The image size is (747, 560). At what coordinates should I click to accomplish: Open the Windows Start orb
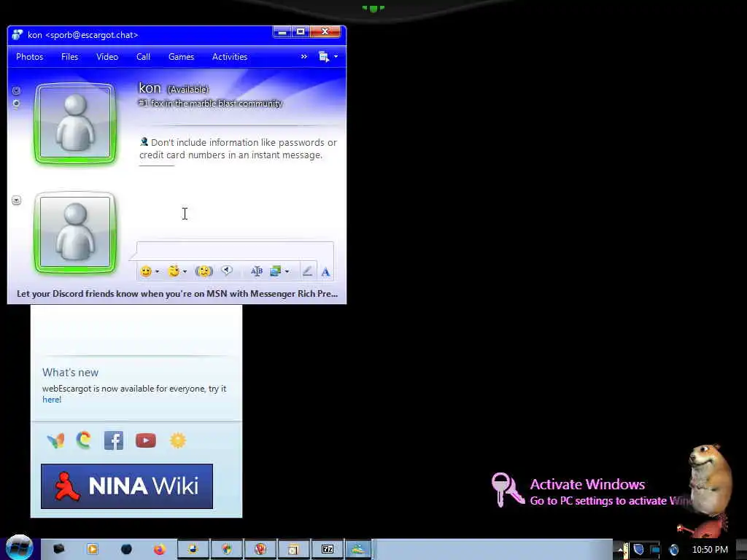point(20,548)
